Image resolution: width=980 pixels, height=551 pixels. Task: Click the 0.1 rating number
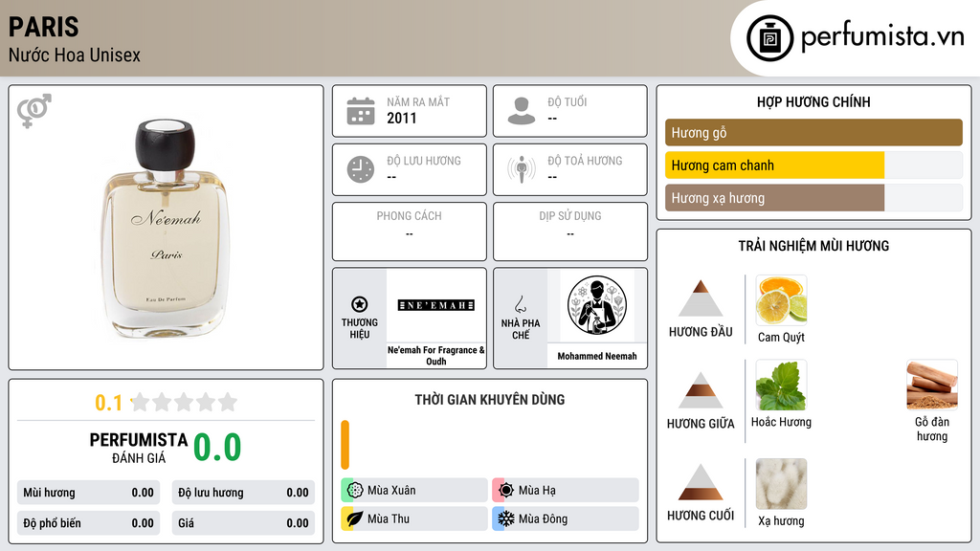pyautogui.click(x=108, y=403)
